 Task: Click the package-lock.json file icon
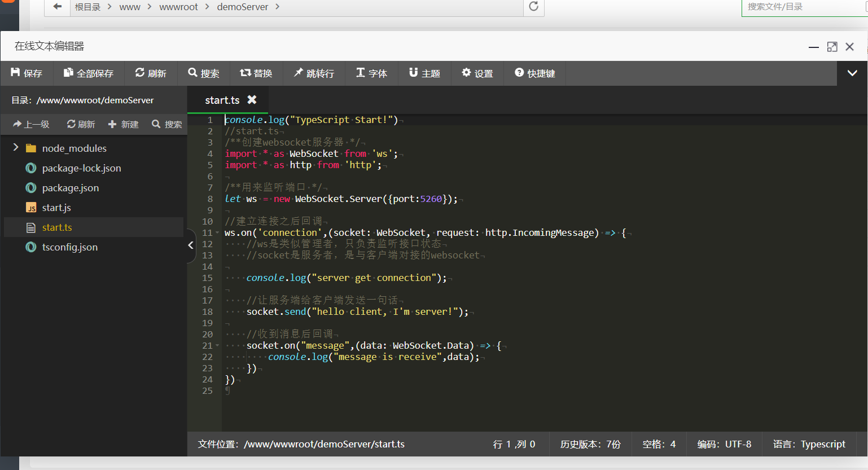tap(31, 168)
